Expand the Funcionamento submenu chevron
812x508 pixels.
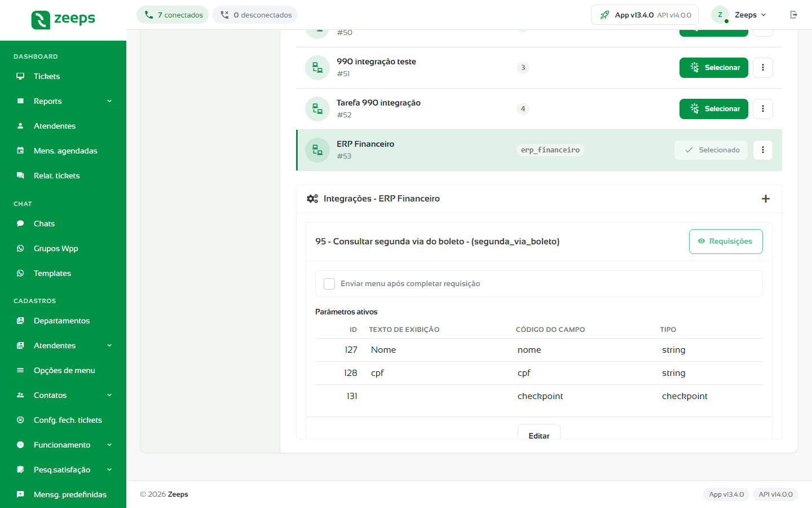(109, 445)
